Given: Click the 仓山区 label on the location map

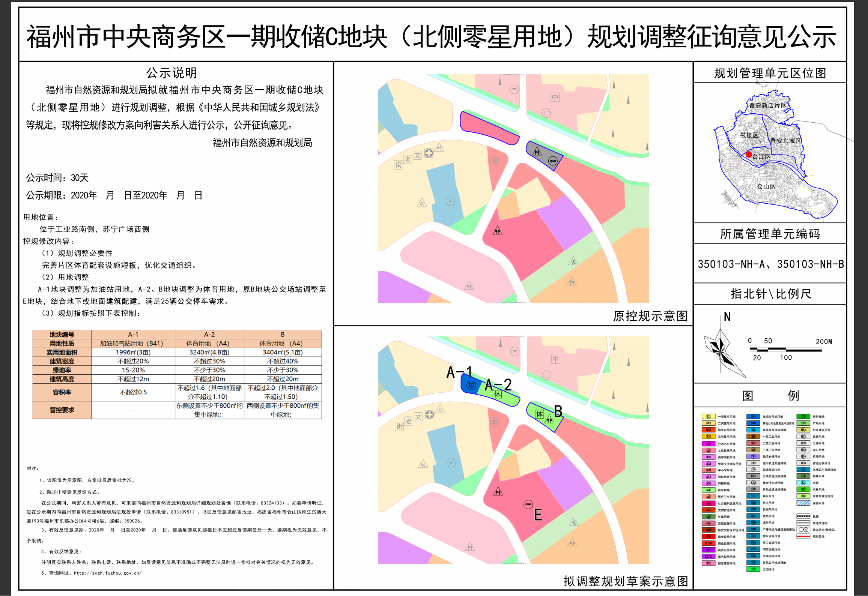Looking at the screenshot, I should [x=766, y=186].
